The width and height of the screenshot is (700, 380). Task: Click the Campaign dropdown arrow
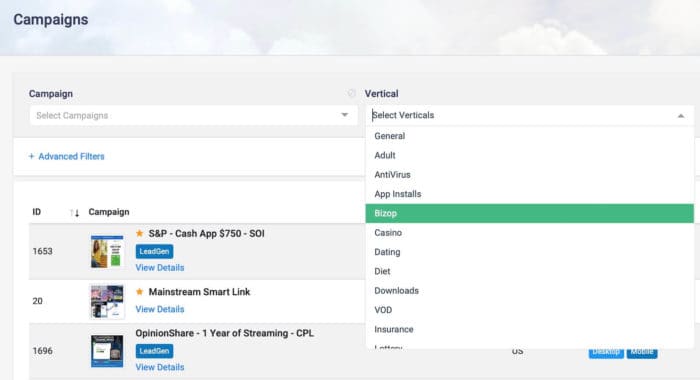[345, 115]
